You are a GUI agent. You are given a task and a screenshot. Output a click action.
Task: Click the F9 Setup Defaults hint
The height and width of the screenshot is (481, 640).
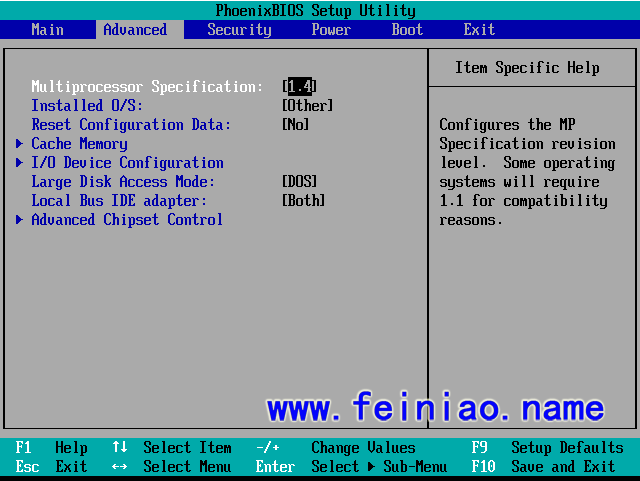pyautogui.click(x=548, y=448)
